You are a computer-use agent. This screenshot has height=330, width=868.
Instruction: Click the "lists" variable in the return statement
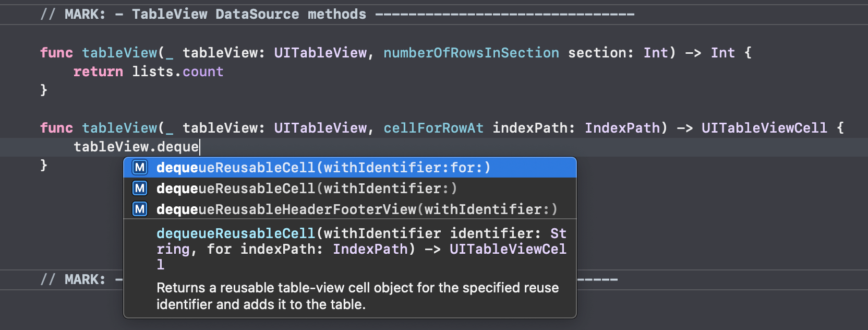pyautogui.click(x=152, y=72)
